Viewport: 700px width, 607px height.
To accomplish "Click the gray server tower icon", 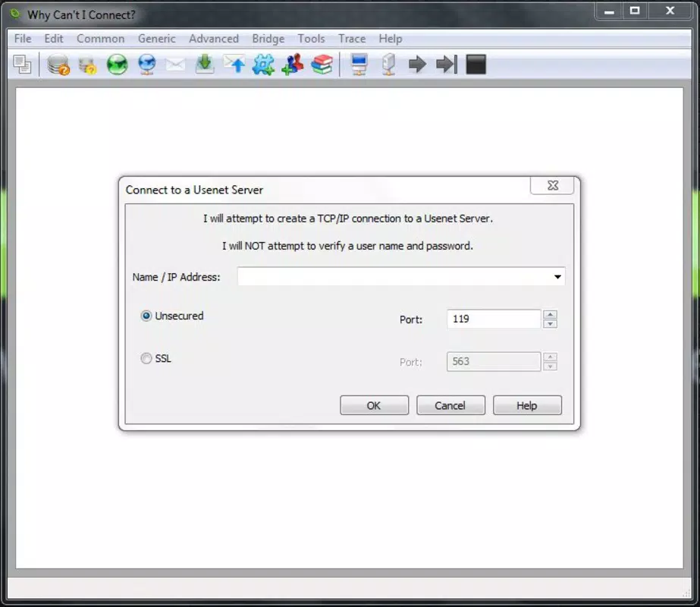I will coord(389,64).
